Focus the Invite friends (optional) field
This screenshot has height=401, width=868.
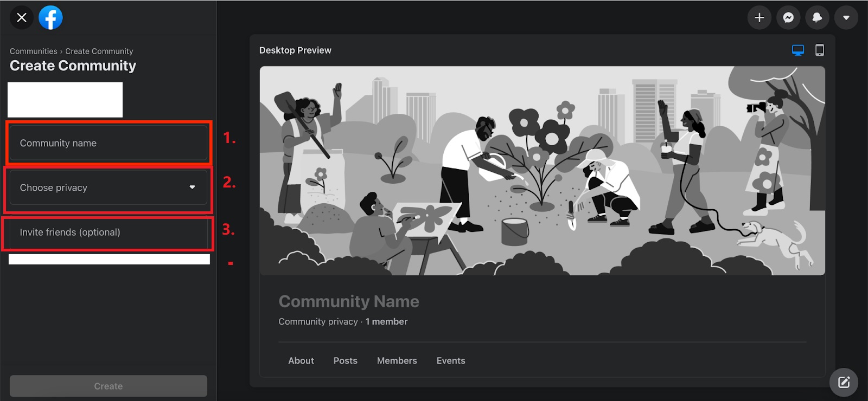tap(108, 232)
